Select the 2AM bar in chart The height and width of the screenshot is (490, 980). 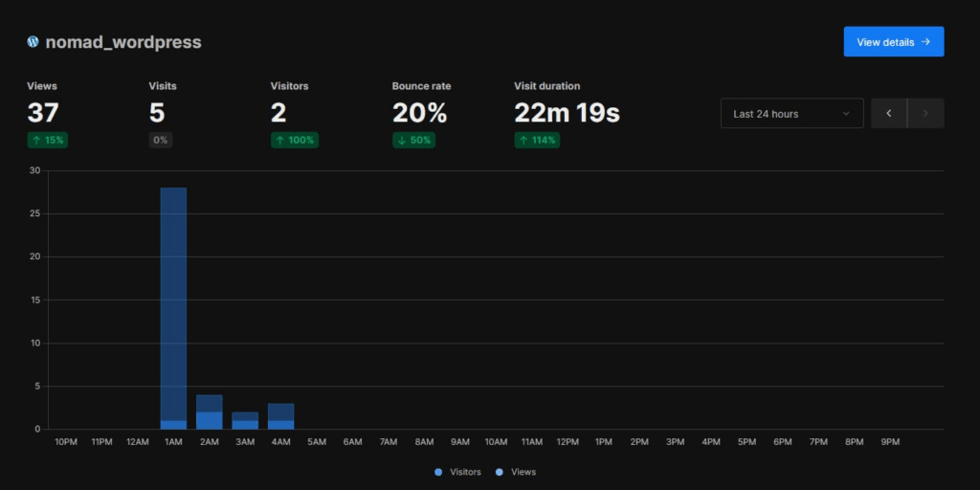tap(209, 412)
